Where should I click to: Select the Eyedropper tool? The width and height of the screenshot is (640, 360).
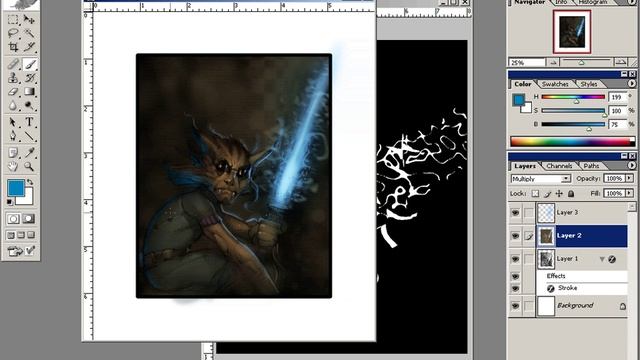click(29, 153)
